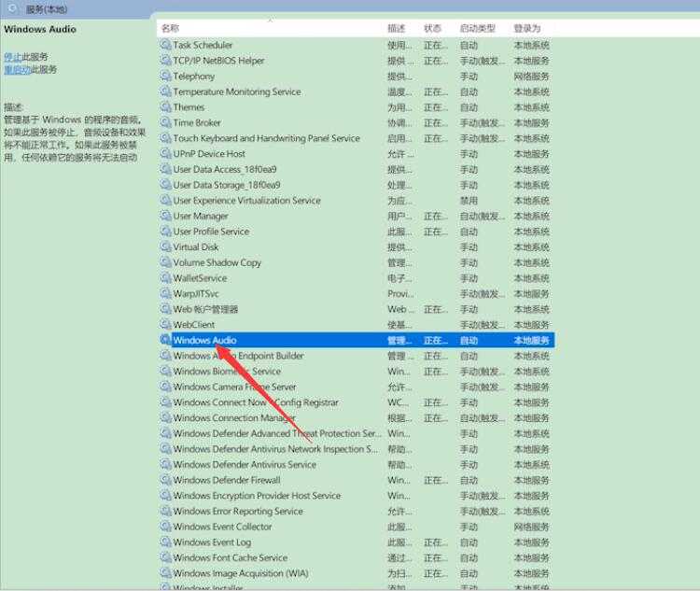
Task: Click the gear icon beside Windows Defender Antivirus Service
Action: click(165, 464)
